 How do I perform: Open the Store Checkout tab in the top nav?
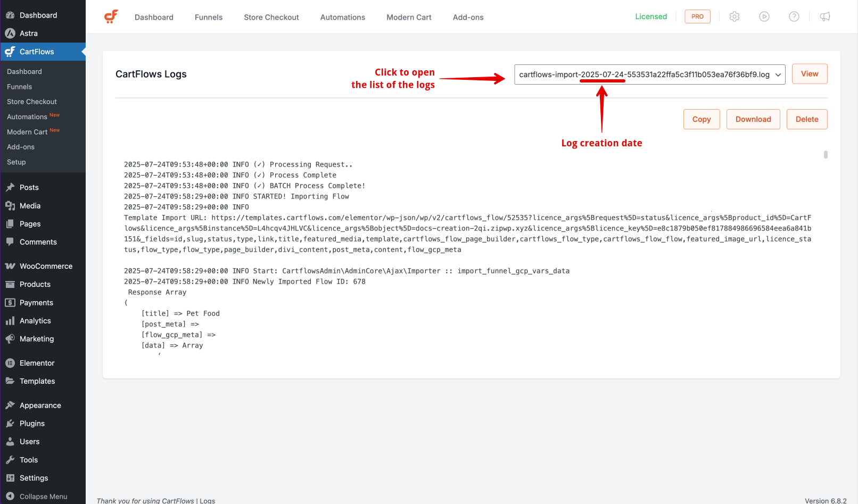click(271, 17)
